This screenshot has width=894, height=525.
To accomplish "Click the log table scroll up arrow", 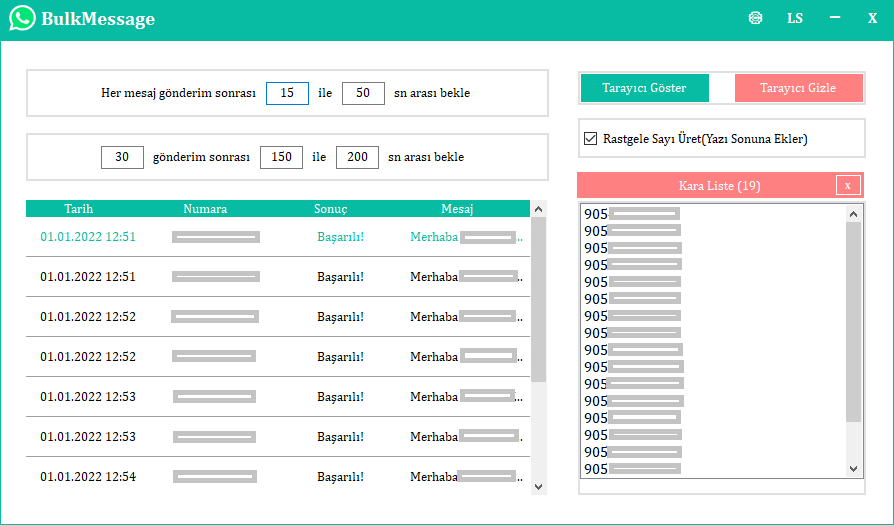I will (x=539, y=209).
